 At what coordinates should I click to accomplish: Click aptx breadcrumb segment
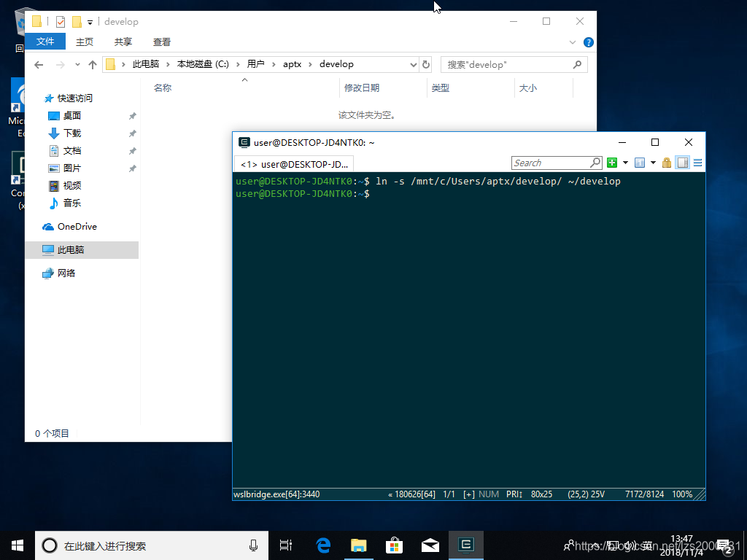coord(292,64)
